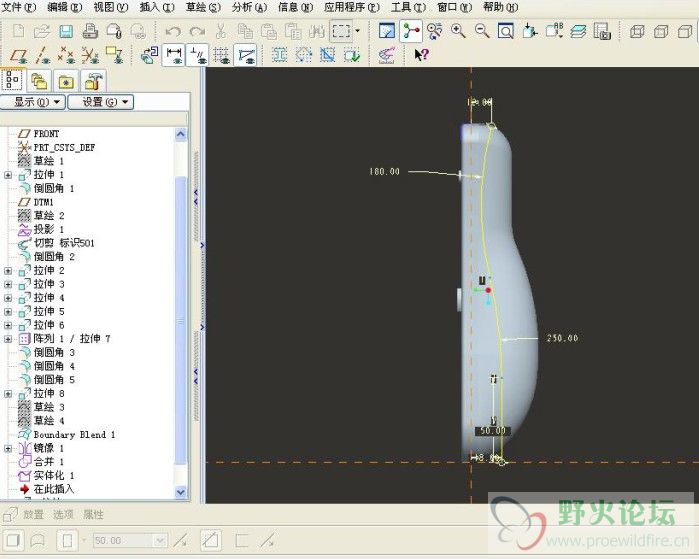Open the 视图 menu
This screenshot has width=699, height=559.
[111, 7]
